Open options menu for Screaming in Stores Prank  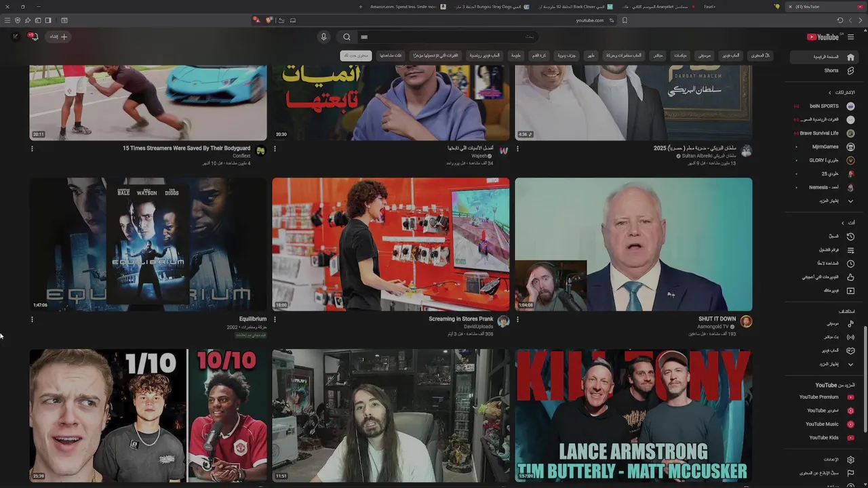pos(275,319)
